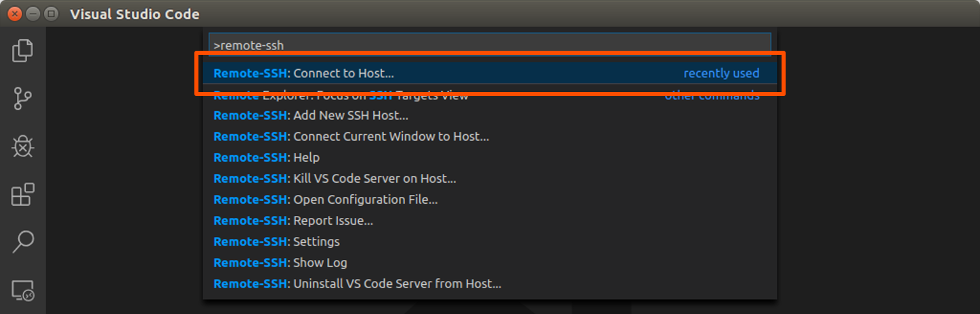
Task: Open the Search magnifier icon
Action: [22, 242]
